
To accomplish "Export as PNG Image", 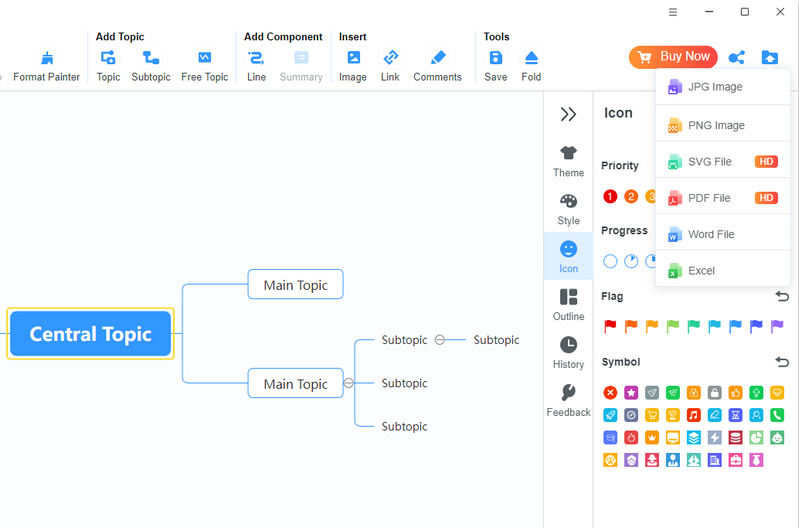I will [x=723, y=125].
